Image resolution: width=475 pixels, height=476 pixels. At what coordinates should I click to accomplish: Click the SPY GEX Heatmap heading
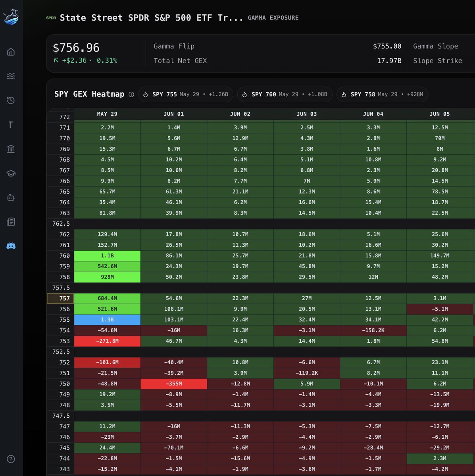pyautogui.click(x=89, y=94)
